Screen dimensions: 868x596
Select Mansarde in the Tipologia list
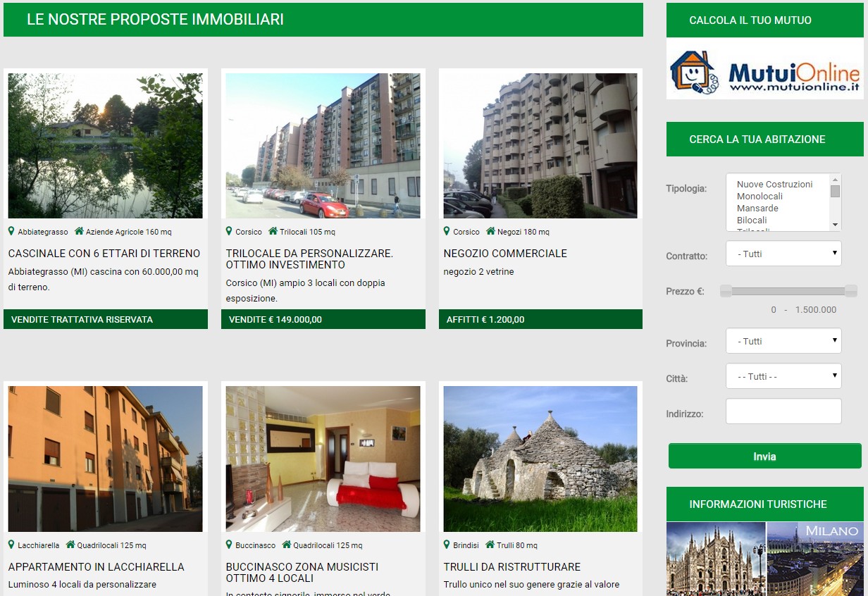[x=757, y=208]
